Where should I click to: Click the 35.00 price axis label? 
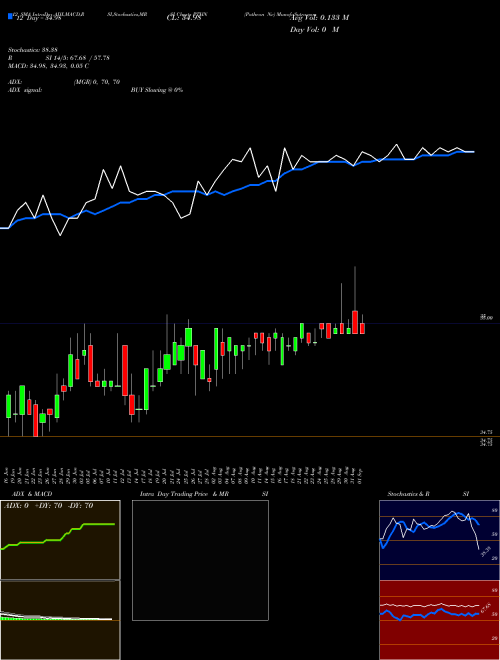pos(487,318)
